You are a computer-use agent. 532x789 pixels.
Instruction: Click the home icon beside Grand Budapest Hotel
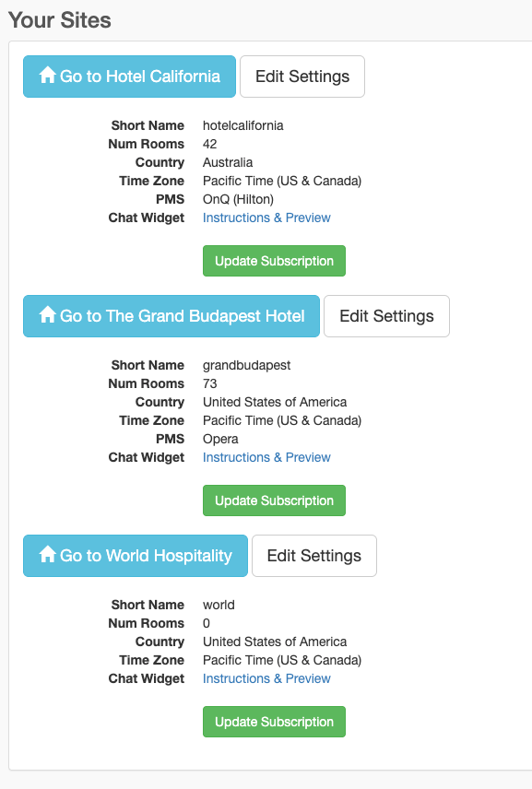(x=47, y=314)
